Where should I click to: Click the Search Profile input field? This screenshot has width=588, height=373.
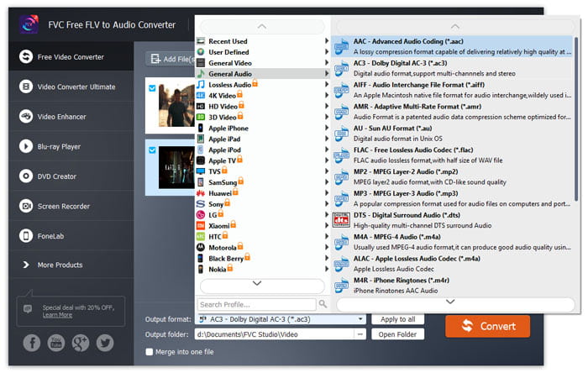coord(257,304)
